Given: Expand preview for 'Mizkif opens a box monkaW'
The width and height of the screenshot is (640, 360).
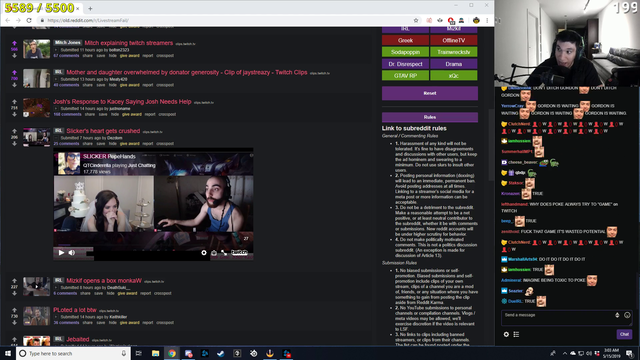Looking at the screenshot, I should tap(56, 287).
